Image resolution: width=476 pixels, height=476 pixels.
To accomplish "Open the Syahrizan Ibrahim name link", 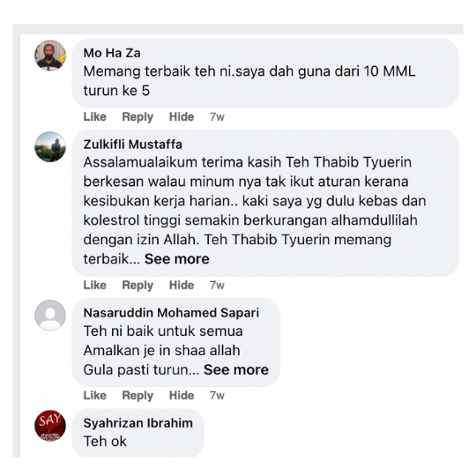I will (x=138, y=423).
